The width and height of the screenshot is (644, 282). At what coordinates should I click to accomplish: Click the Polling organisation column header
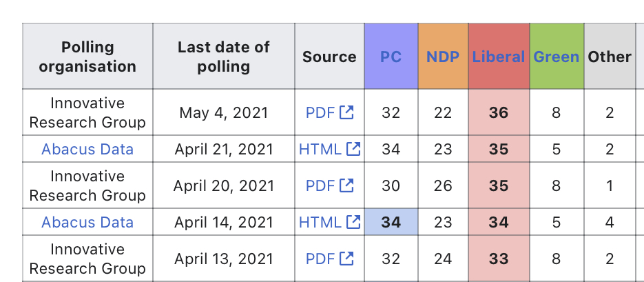click(x=87, y=57)
